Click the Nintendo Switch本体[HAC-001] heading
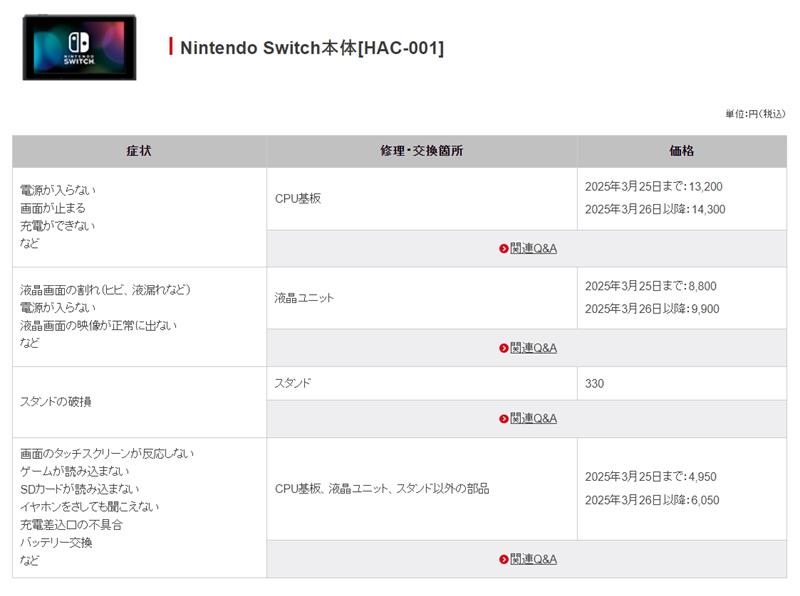Image resolution: width=800 pixels, height=596 pixels. 311,48
